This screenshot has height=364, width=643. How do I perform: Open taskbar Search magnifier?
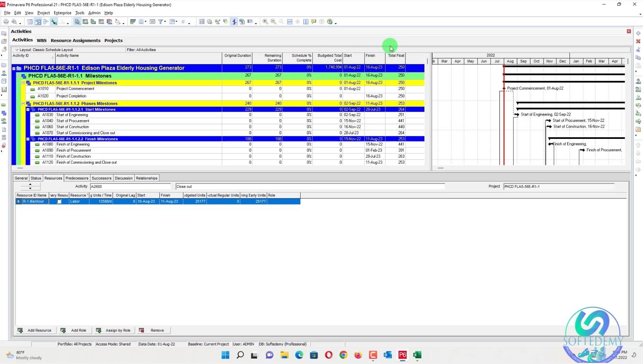click(x=240, y=355)
